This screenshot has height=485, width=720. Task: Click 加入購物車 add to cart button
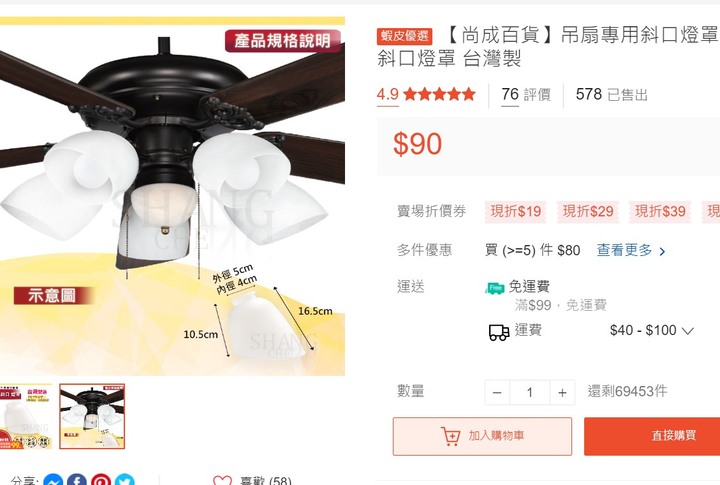(x=482, y=436)
